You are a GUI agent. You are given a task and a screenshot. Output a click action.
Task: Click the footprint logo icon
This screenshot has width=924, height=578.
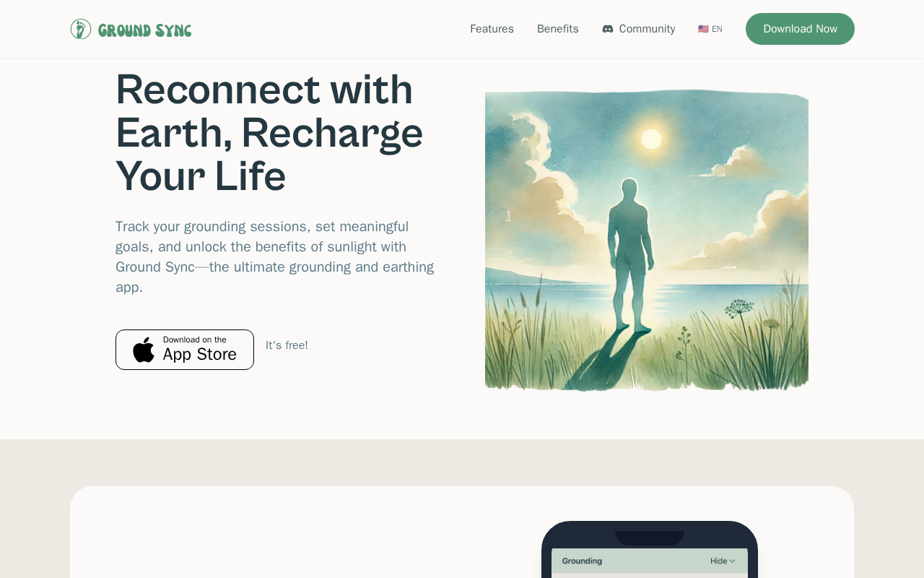(81, 29)
